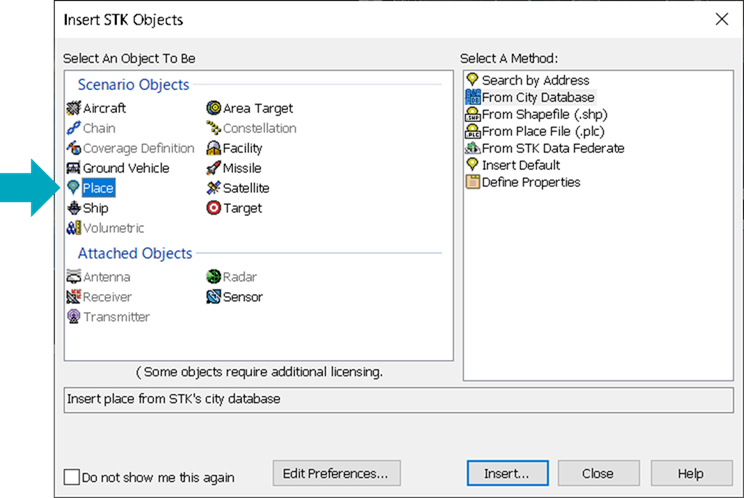The height and width of the screenshot is (498, 744).
Task: Select 'Define Properties' method text
Action: [x=531, y=182]
